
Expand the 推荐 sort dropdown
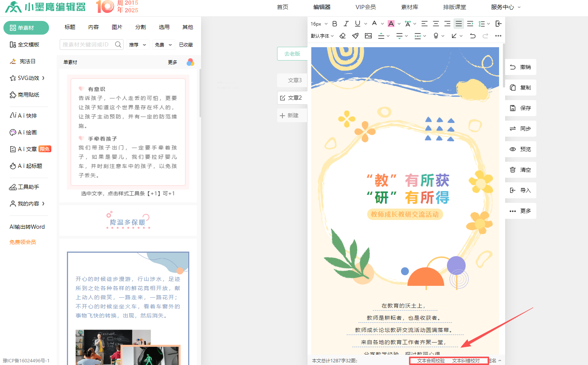(137, 45)
